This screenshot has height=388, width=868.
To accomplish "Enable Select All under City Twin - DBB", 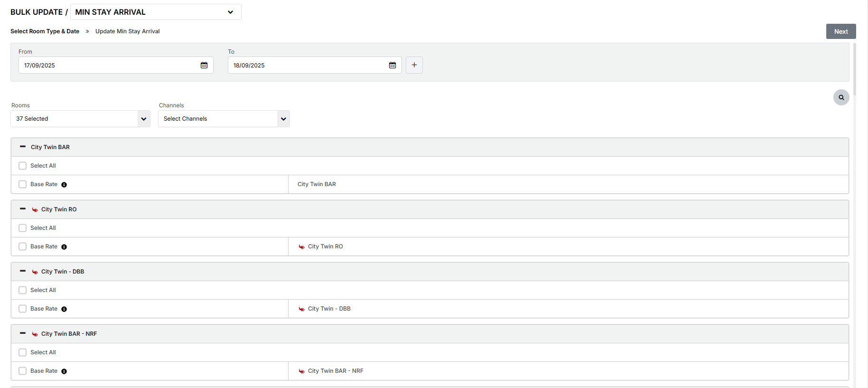I will 22,290.
